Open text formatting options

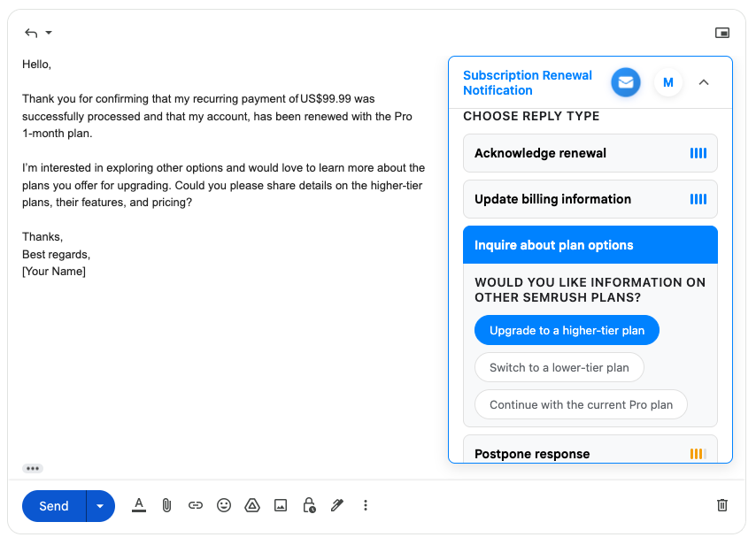pos(138,505)
